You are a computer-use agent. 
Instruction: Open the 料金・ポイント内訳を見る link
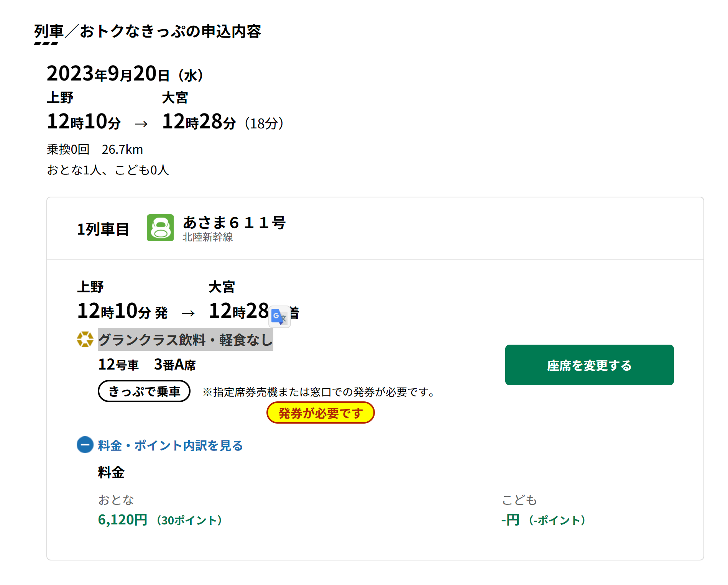tap(170, 445)
